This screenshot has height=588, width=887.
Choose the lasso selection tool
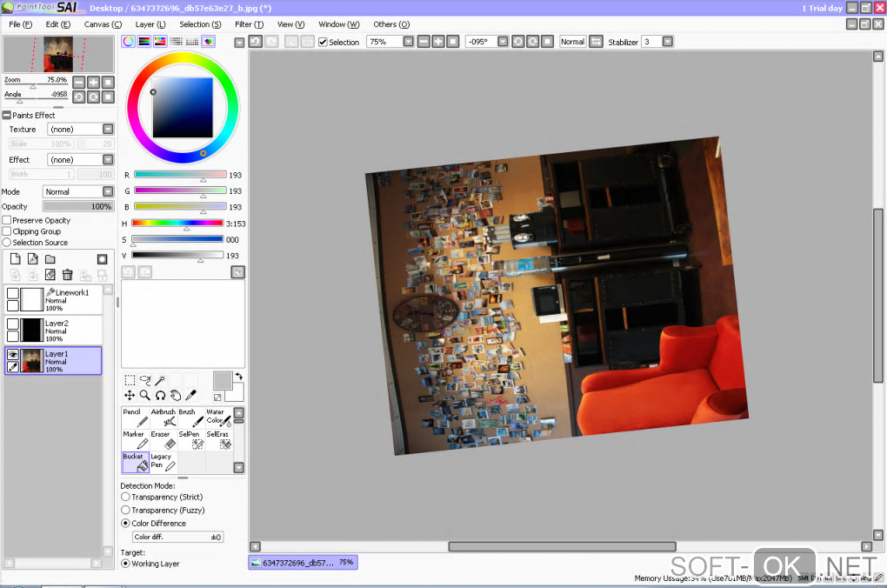(x=145, y=380)
